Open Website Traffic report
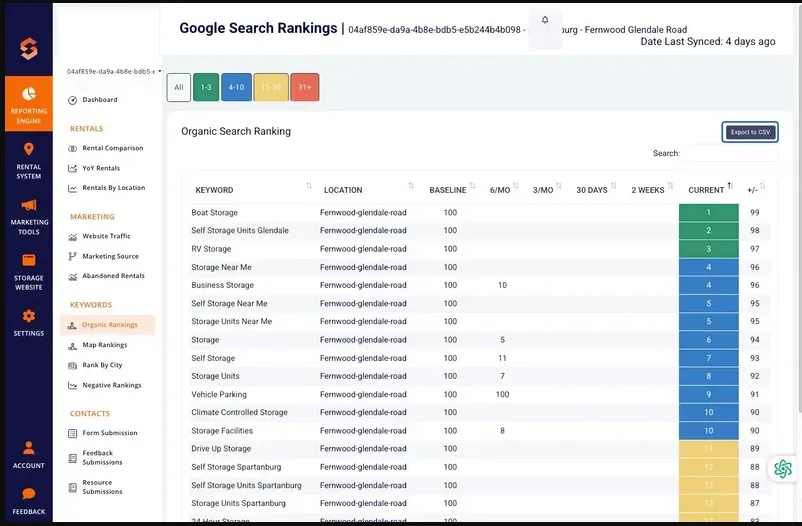 point(106,236)
